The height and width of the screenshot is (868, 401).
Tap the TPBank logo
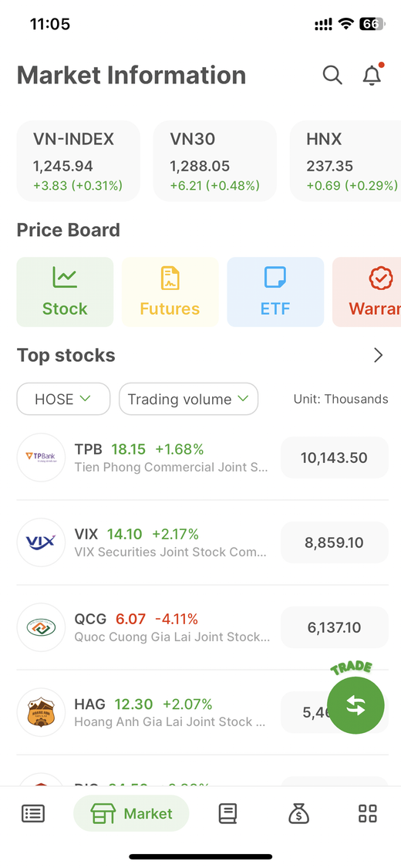click(41, 458)
